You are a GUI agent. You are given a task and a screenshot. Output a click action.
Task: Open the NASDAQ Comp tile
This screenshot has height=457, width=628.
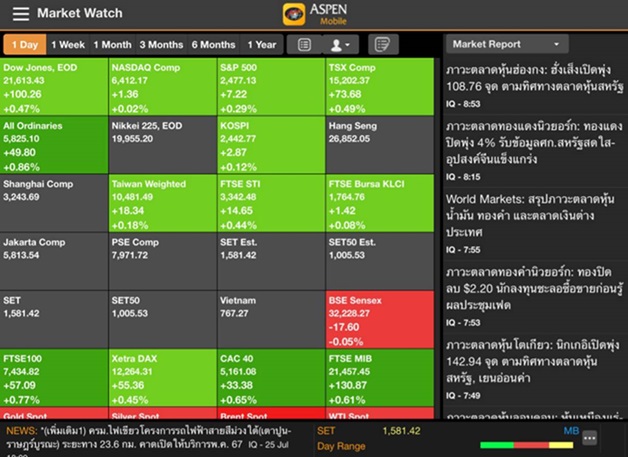pyautogui.click(x=163, y=87)
